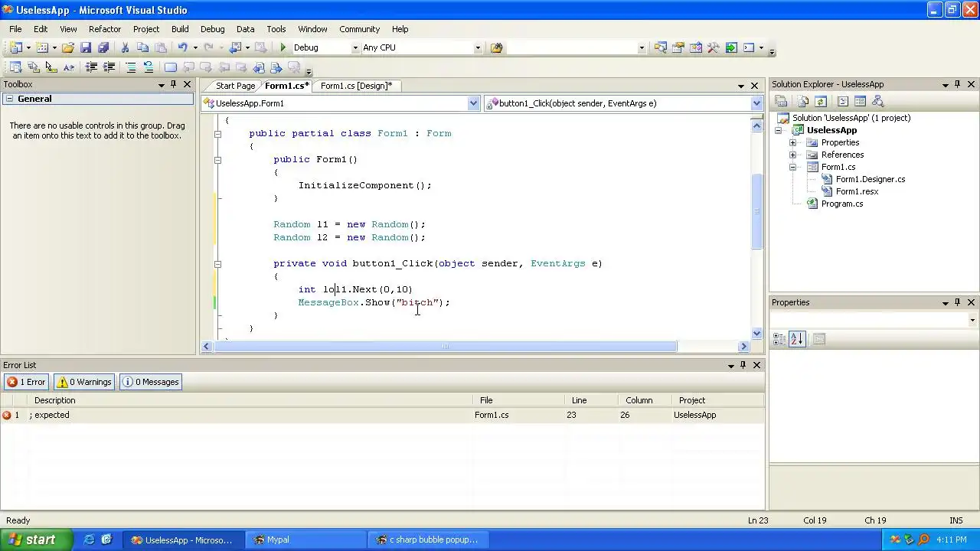Image resolution: width=980 pixels, height=551 pixels.
Task: Open the button1_Click members dropdown
Action: pos(756,103)
